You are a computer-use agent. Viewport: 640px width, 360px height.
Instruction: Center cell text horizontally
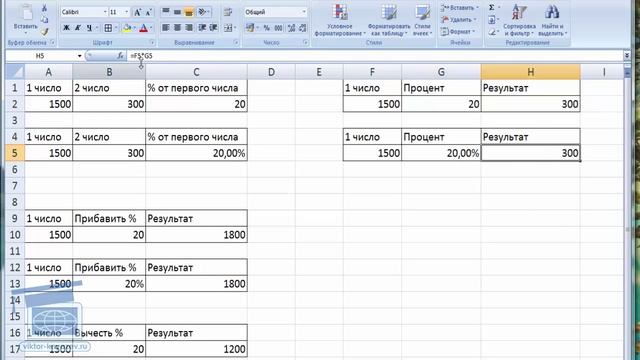177,28
